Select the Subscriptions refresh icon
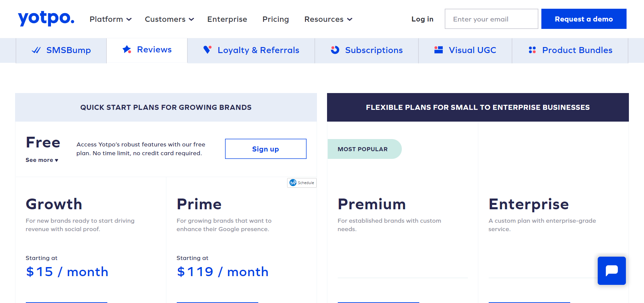644x303 pixels. click(x=335, y=50)
